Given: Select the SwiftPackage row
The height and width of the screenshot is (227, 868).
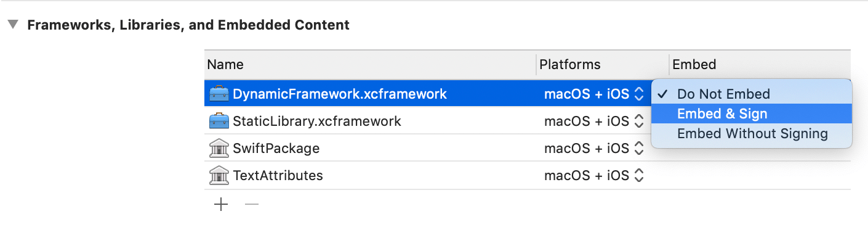Looking at the screenshot, I should [x=528, y=148].
